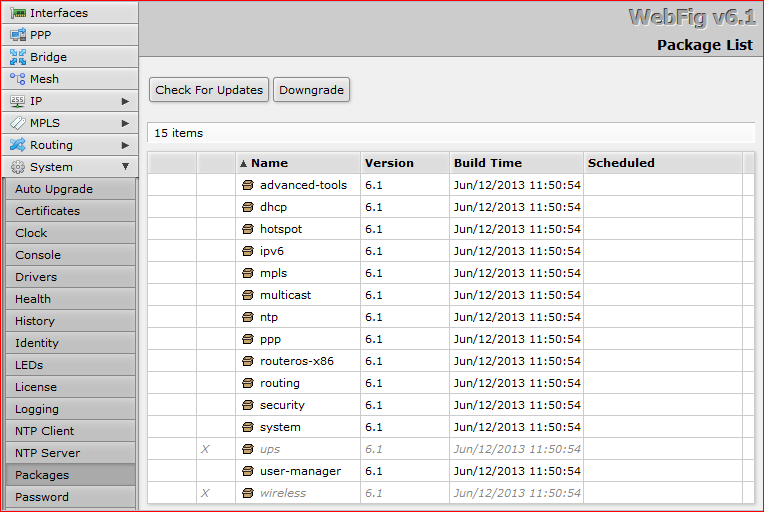Open the Identity settings
This screenshot has height=512, width=764.
point(71,343)
